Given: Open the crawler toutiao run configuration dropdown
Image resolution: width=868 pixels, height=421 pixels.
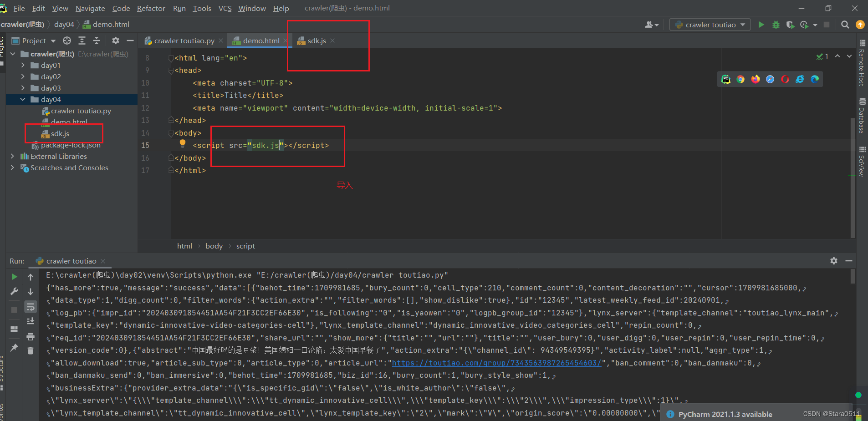Looking at the screenshot, I should tap(710, 25).
